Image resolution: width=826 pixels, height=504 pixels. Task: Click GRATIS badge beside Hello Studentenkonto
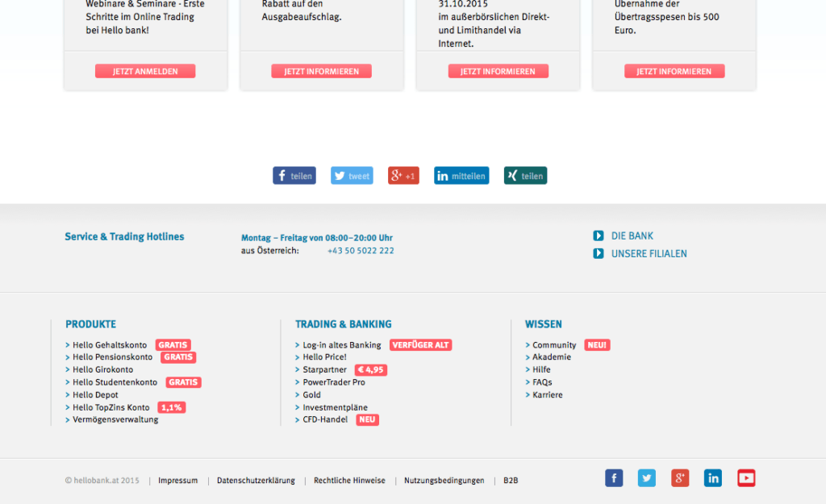(183, 382)
